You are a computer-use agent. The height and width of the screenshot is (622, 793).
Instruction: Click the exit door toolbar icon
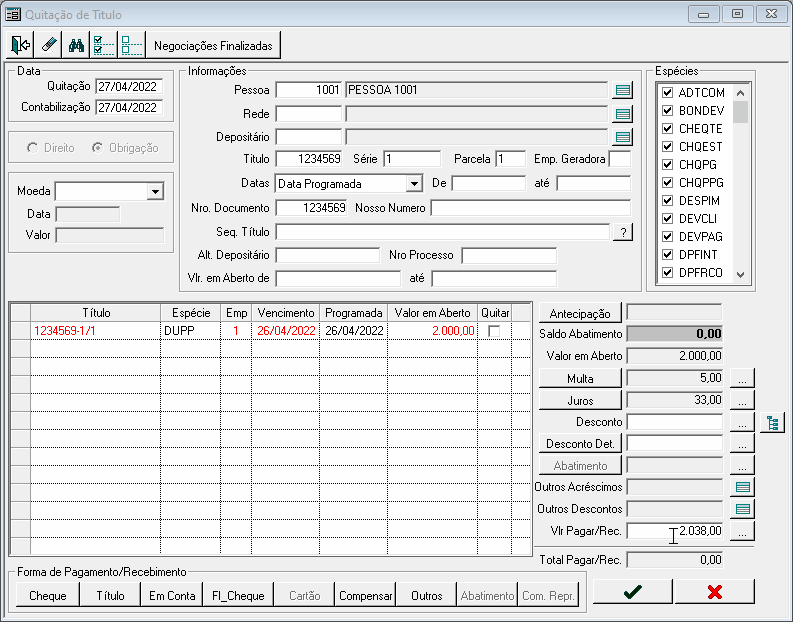pyautogui.click(x=20, y=45)
